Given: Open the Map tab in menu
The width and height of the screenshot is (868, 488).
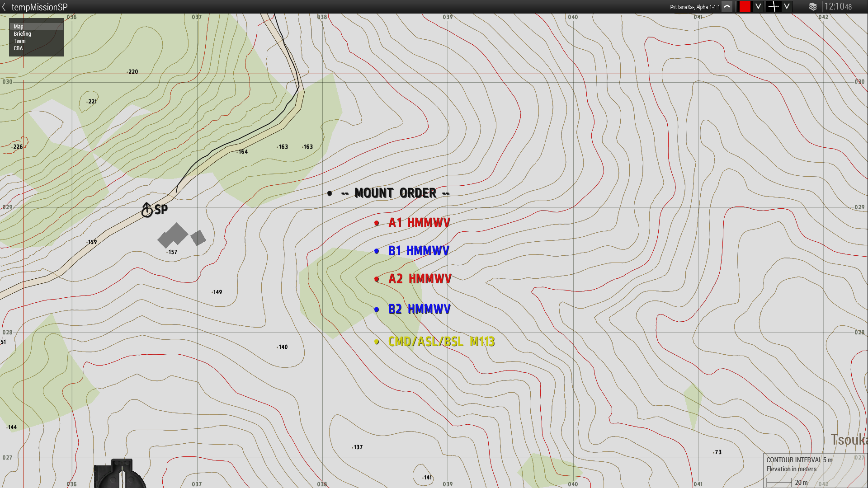Looking at the screenshot, I should (19, 27).
